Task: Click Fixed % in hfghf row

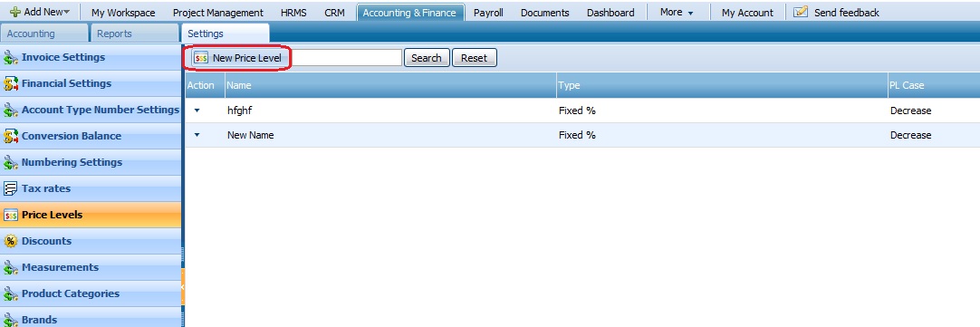Action: (577, 111)
